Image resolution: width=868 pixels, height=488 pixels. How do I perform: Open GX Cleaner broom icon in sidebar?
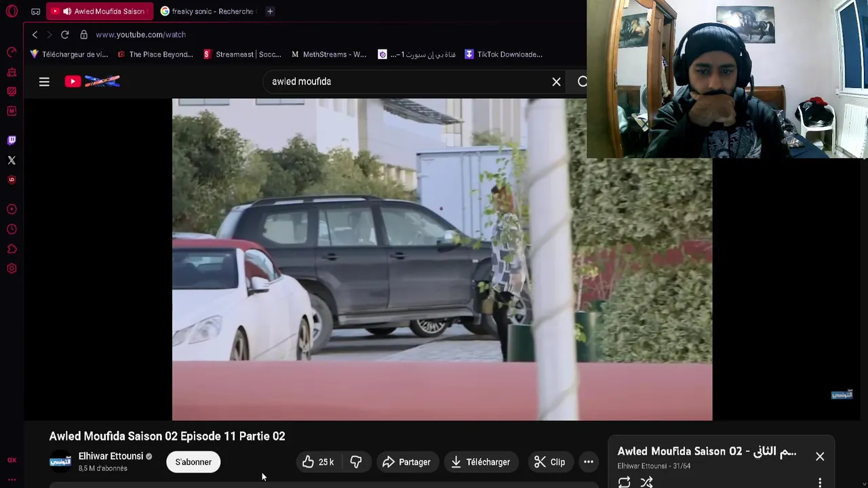tap(12, 72)
